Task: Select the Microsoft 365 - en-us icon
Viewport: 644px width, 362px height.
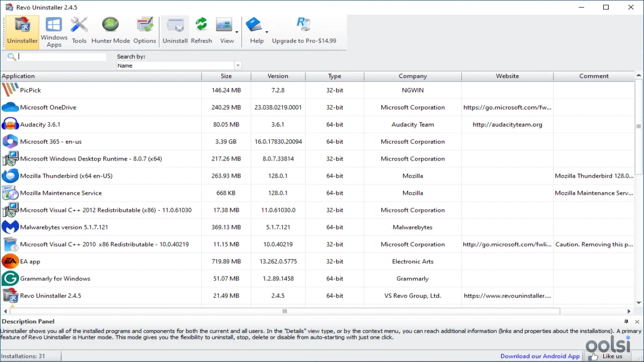Action: point(10,141)
